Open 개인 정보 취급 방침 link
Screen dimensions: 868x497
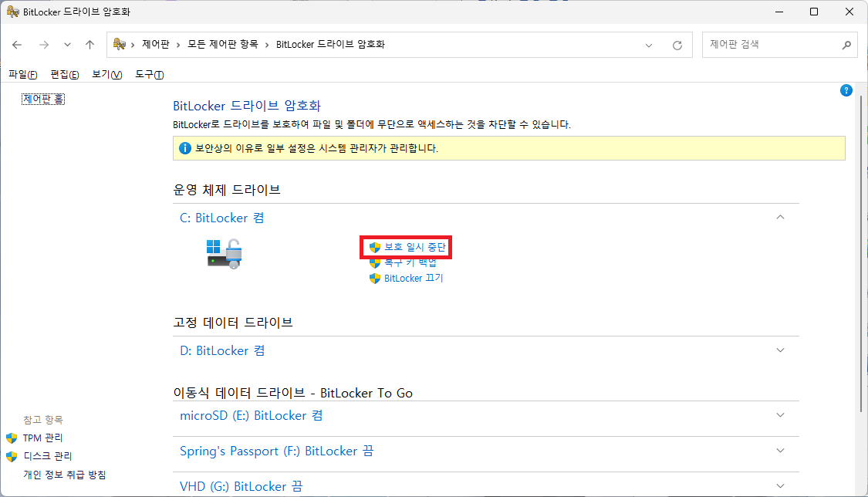tap(64, 475)
